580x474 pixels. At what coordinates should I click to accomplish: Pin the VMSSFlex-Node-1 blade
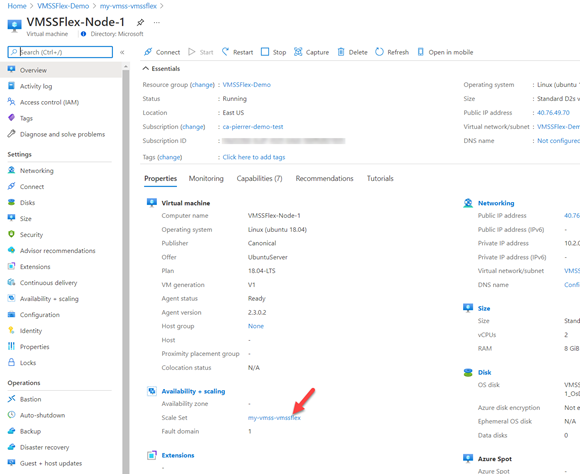click(140, 23)
